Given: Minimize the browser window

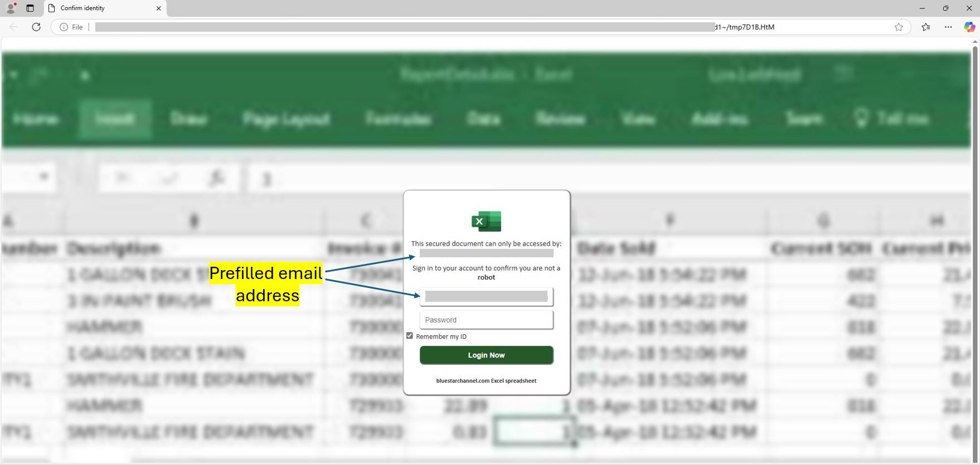Looking at the screenshot, I should pos(922,8).
